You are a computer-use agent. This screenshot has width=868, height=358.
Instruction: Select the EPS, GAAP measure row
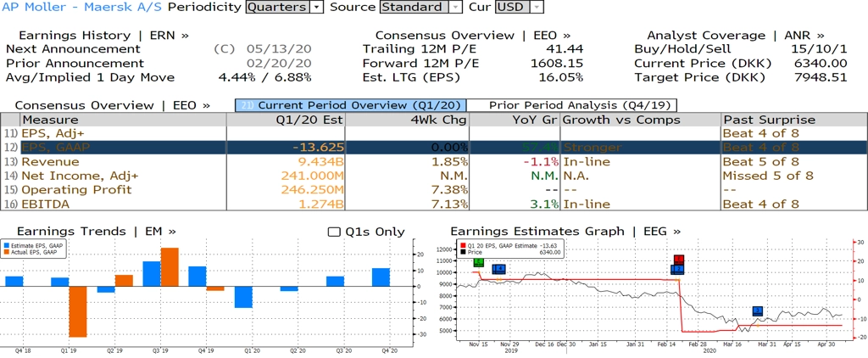coord(433,148)
